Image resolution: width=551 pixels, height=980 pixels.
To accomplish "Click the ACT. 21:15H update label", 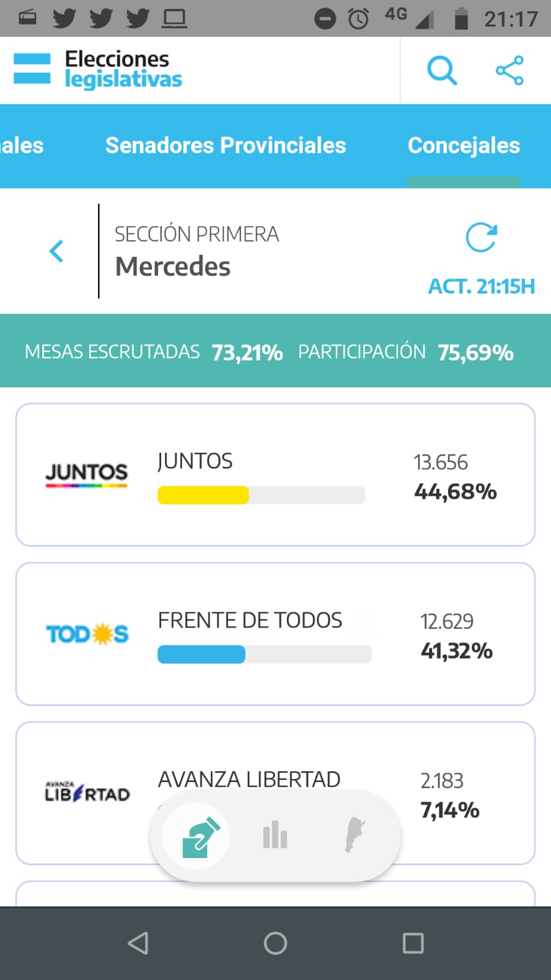I will 481,286.
